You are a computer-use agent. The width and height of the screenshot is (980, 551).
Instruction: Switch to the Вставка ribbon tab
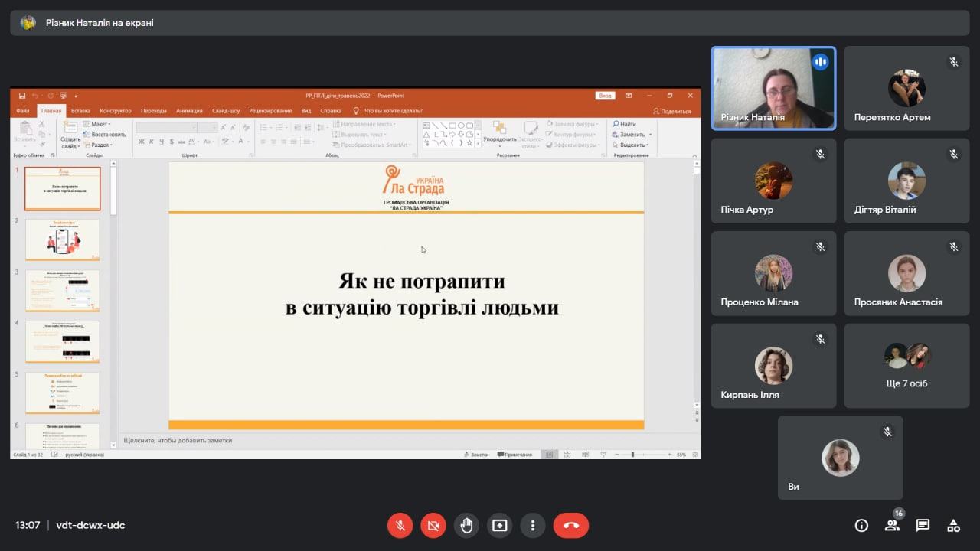pos(80,111)
